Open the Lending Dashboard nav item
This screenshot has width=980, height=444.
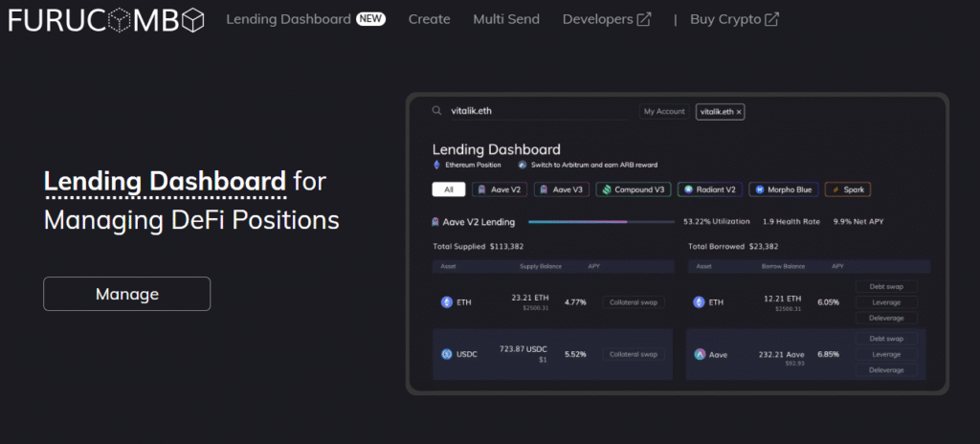(x=288, y=19)
